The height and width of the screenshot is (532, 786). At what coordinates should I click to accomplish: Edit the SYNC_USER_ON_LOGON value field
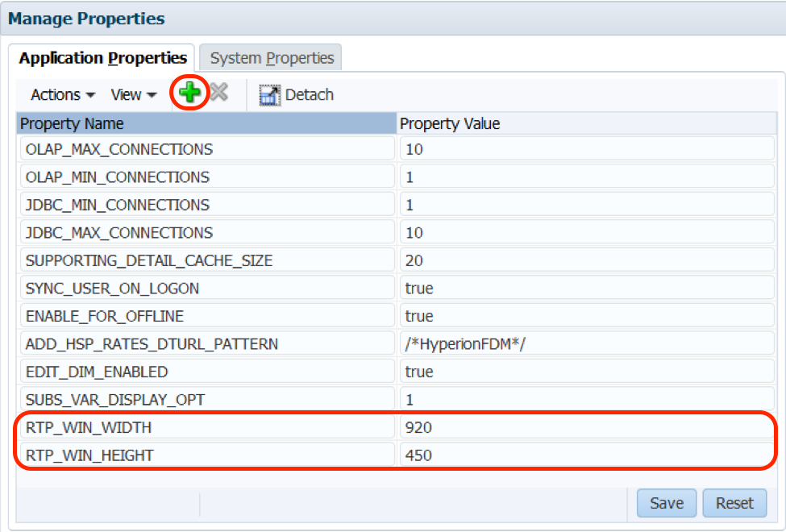[x=587, y=289]
